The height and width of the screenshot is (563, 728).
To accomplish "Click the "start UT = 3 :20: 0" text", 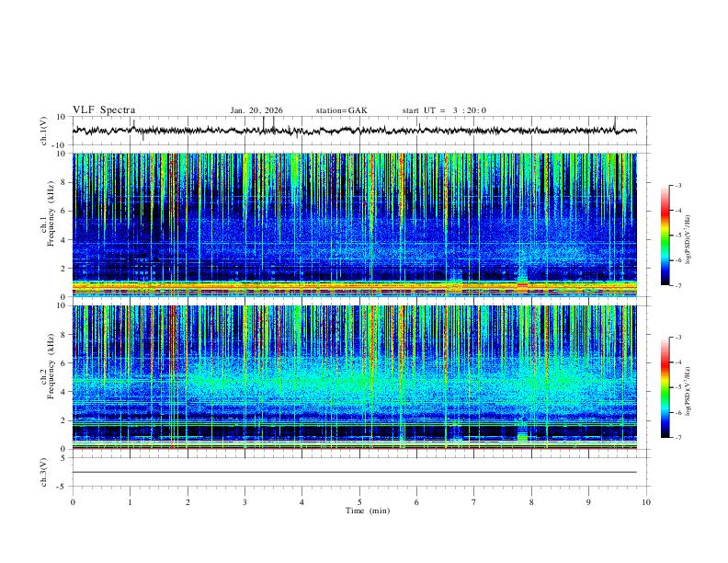I will pyautogui.click(x=444, y=110).
